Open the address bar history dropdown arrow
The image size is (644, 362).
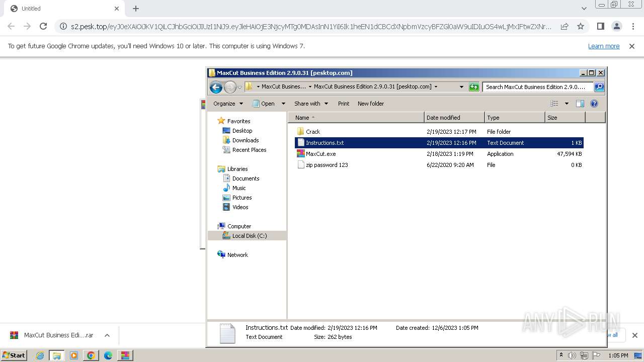click(461, 86)
